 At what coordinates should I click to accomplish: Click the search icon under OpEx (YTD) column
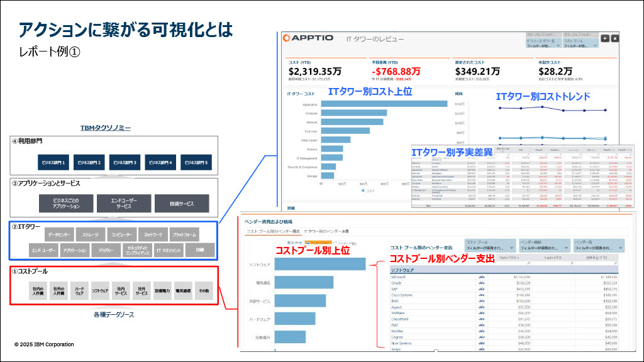tap(528, 263)
